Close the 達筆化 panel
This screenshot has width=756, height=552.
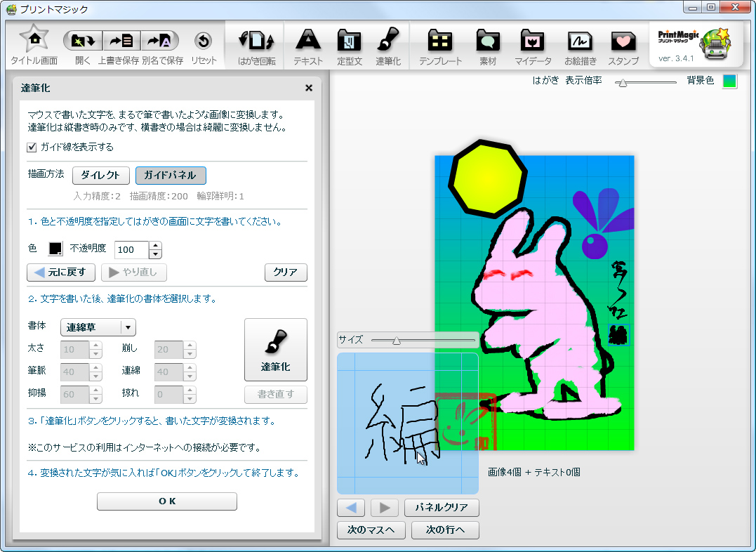coord(308,88)
